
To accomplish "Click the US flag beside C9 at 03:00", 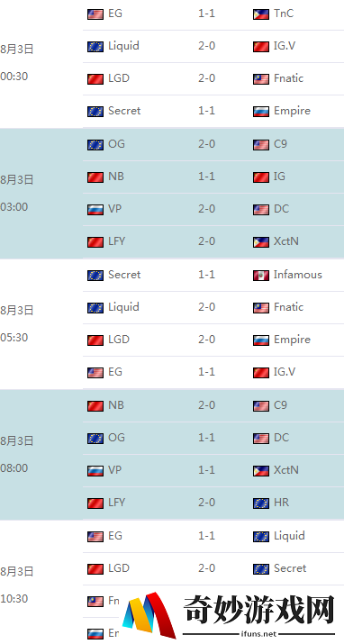I will click(260, 145).
